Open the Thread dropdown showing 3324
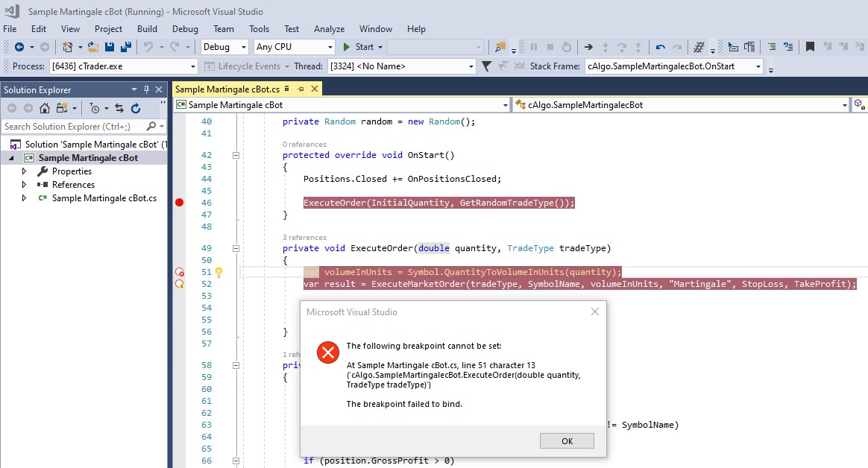This screenshot has width=868, height=468. pos(401,66)
